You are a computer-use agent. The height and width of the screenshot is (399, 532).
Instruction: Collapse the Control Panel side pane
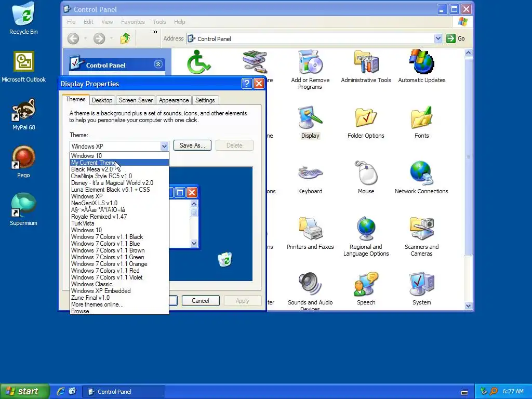point(158,64)
